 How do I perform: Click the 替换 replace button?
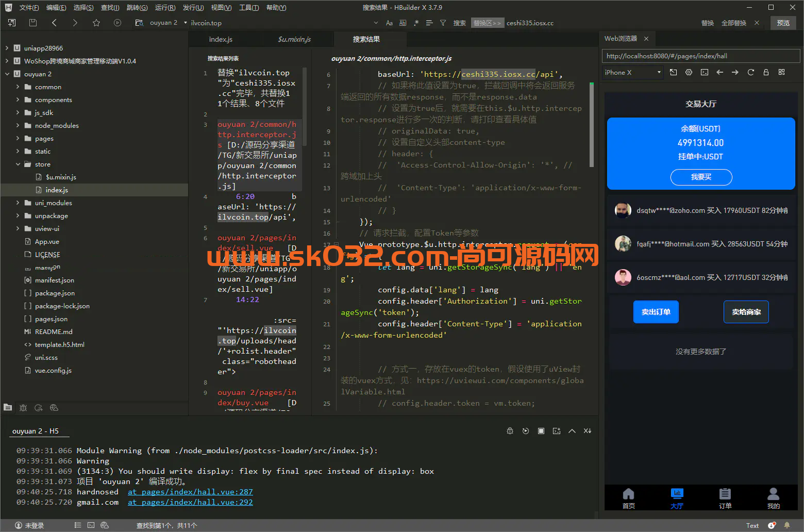coord(708,23)
